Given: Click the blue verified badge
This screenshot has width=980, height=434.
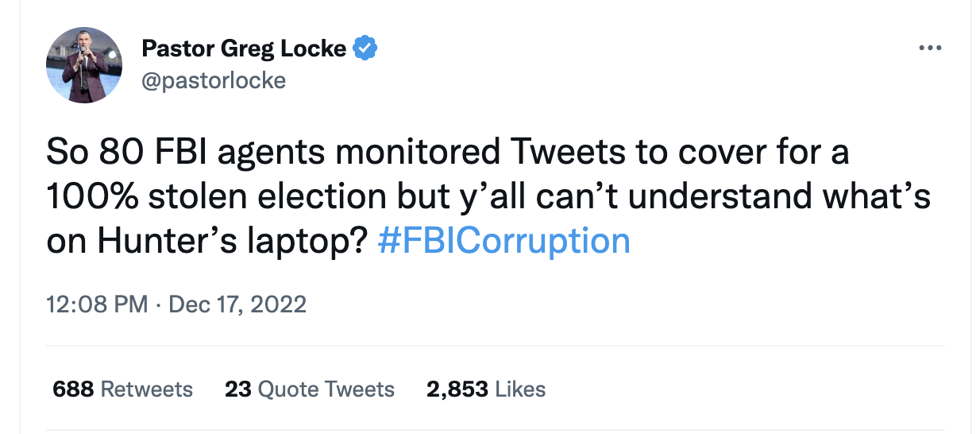Looking at the screenshot, I should (365, 48).
